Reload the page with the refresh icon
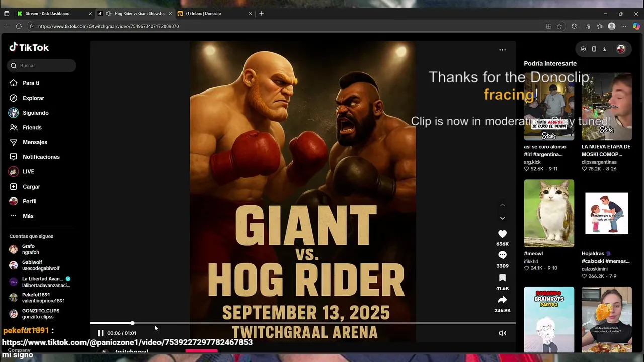 click(x=19, y=26)
